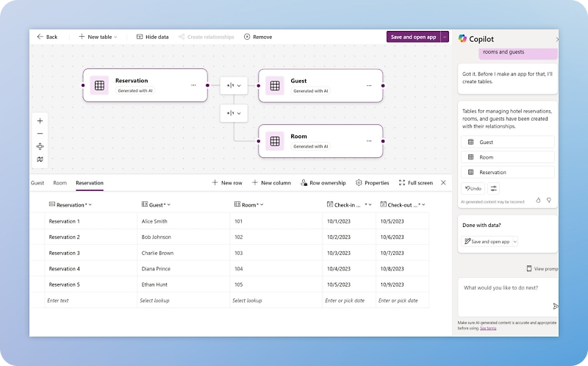Zoom in on the canvas
Image resolution: width=588 pixels, height=366 pixels.
(x=40, y=121)
